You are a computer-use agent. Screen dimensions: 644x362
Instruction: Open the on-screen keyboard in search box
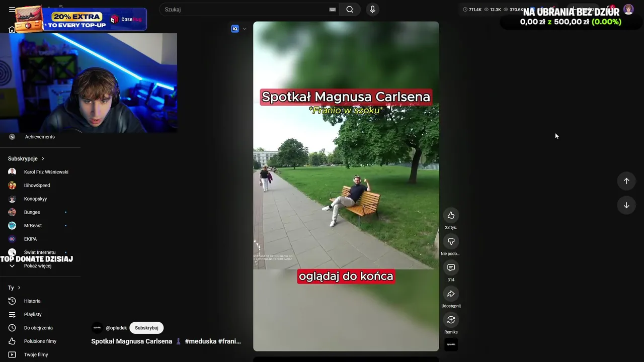coord(333,10)
